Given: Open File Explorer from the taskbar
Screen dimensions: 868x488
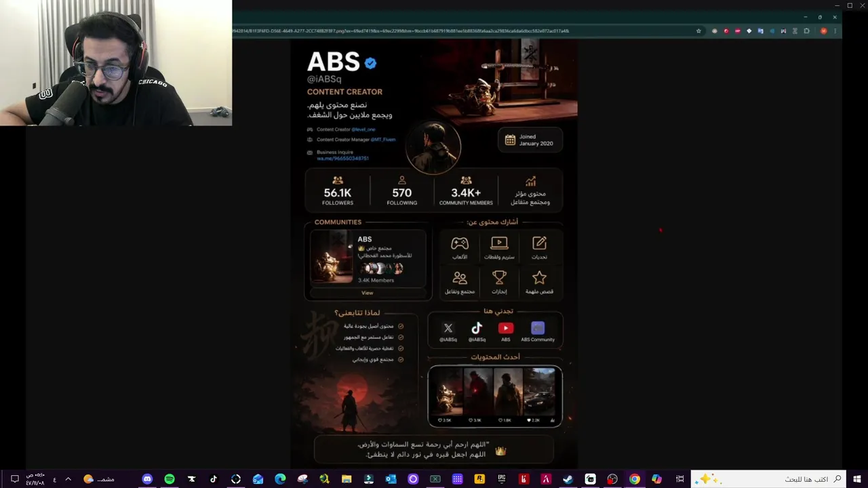Looking at the screenshot, I should [x=347, y=479].
